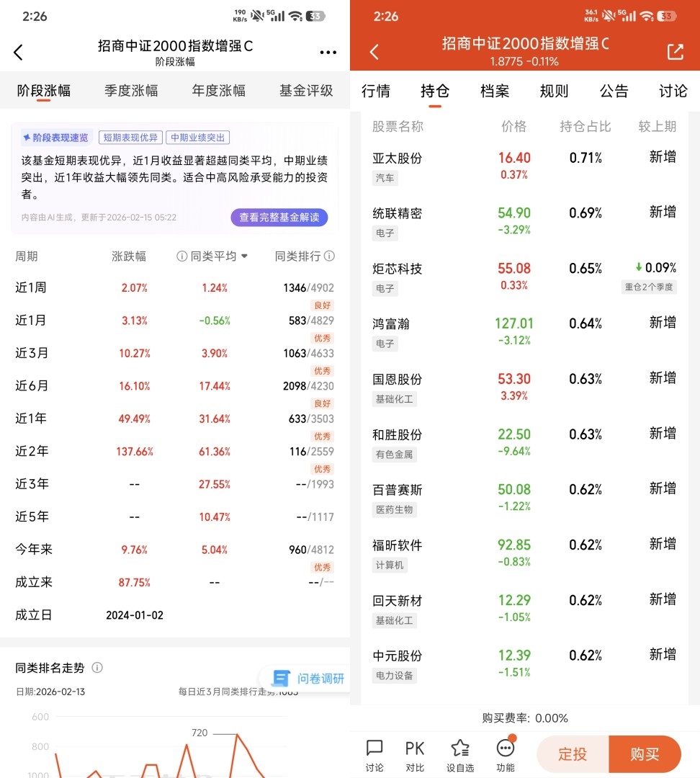Image resolution: width=700 pixels, height=778 pixels.
Task: Tap the Wi-Fi icon on right status bar
Action: point(647,16)
